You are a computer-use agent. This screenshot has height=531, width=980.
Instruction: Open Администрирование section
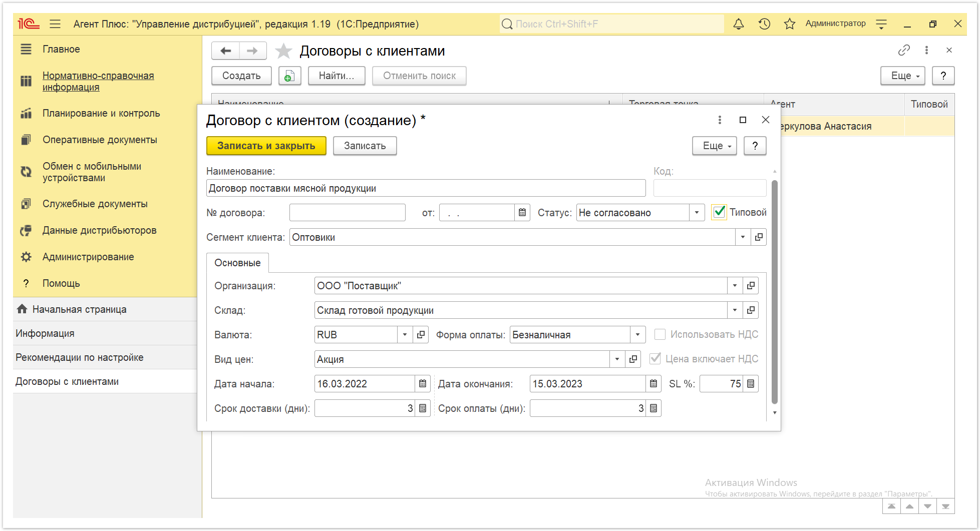pyautogui.click(x=88, y=257)
